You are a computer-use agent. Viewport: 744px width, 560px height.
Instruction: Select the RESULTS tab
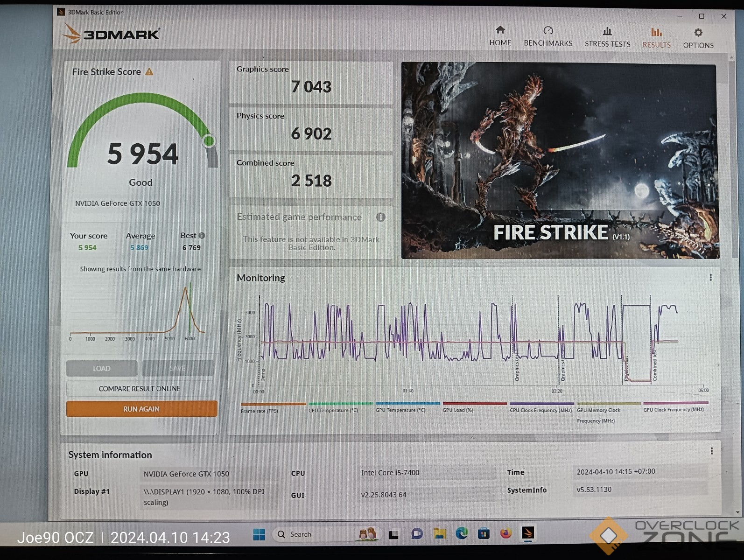pyautogui.click(x=656, y=38)
